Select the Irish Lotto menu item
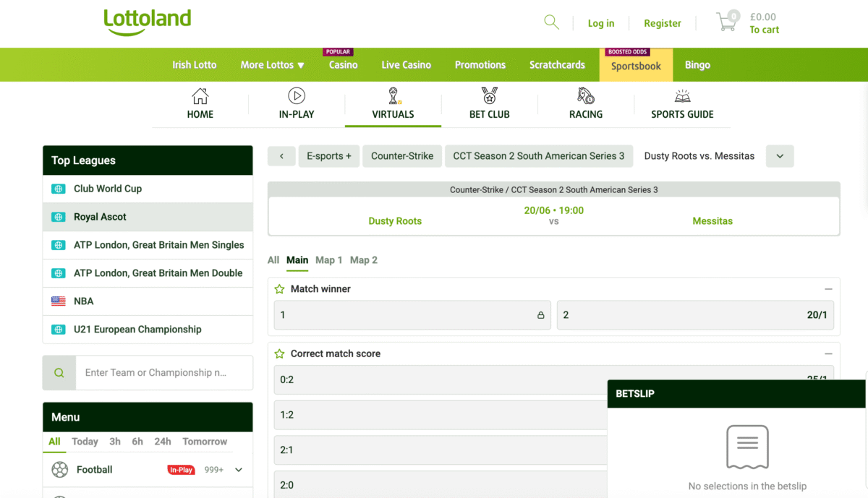This screenshot has width=868, height=498. (194, 65)
